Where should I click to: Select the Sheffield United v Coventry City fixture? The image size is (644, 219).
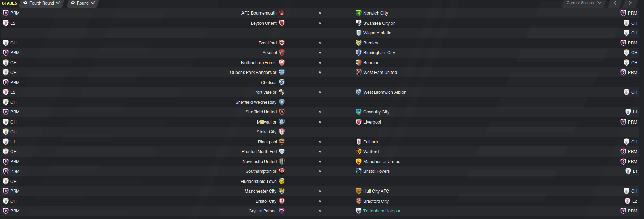point(320,112)
